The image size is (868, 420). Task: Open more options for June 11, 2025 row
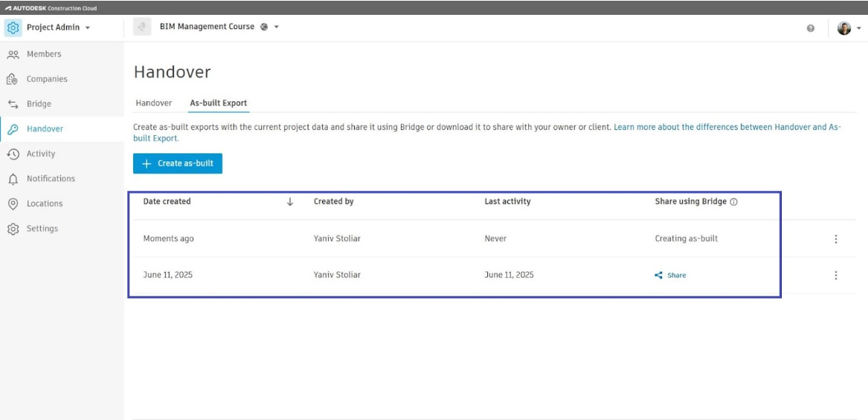point(836,275)
